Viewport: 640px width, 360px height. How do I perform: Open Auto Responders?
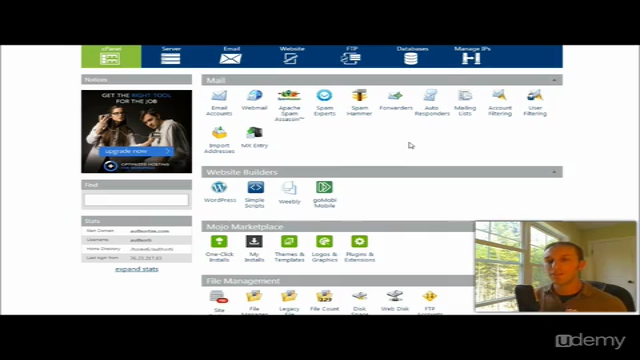point(431,102)
